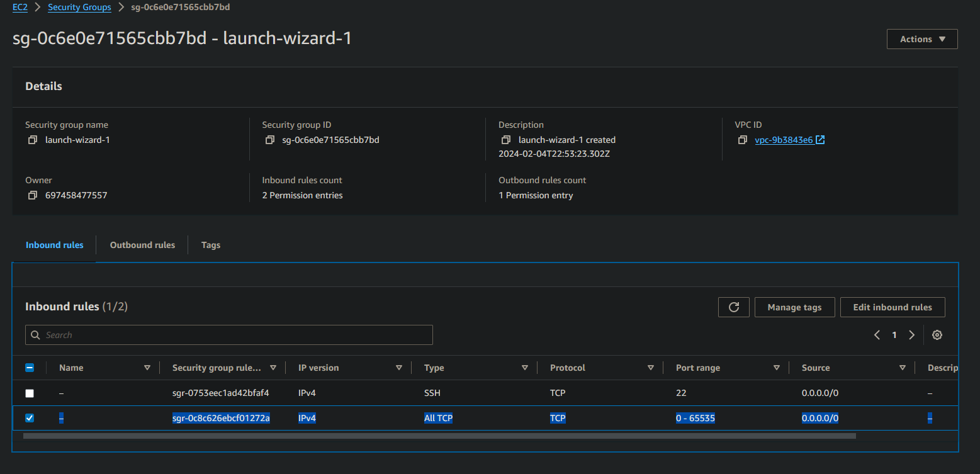Select the SSH rule checkbox
Image resolution: width=980 pixels, height=474 pixels.
(30, 393)
